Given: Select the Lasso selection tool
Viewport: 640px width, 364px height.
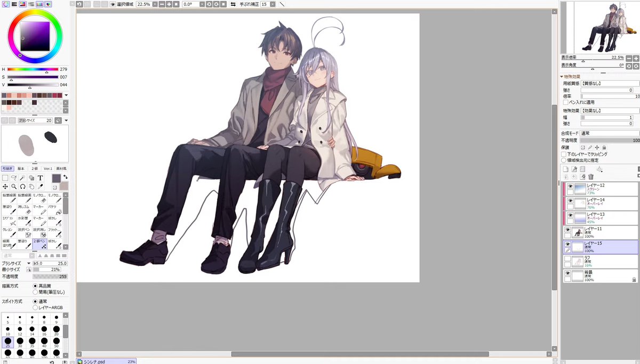Looking at the screenshot, I should point(15,177).
